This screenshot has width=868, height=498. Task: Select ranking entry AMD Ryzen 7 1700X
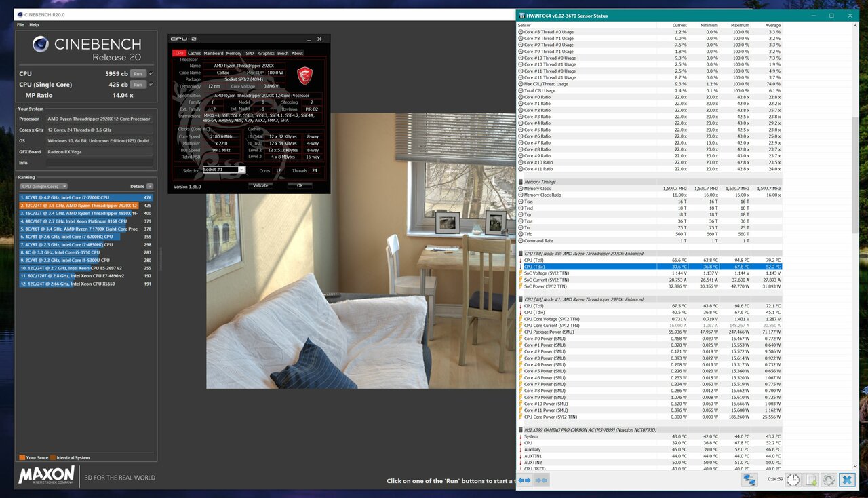point(86,229)
